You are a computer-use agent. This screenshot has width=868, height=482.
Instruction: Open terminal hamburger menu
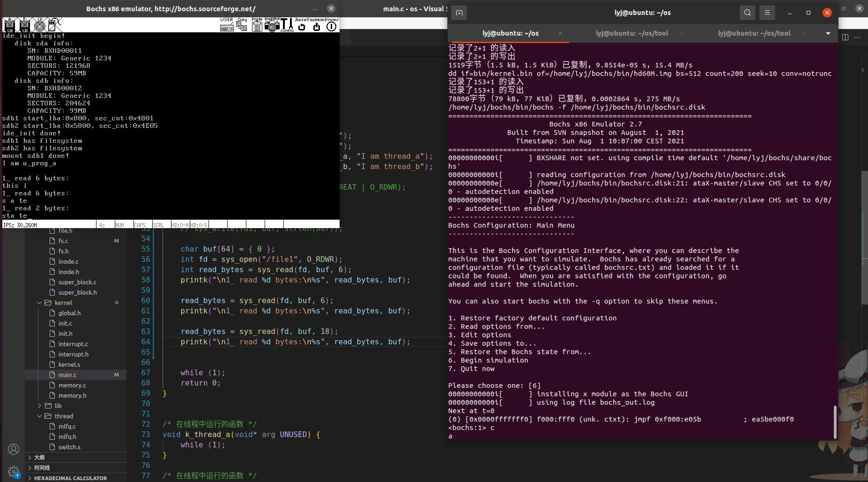(767, 13)
